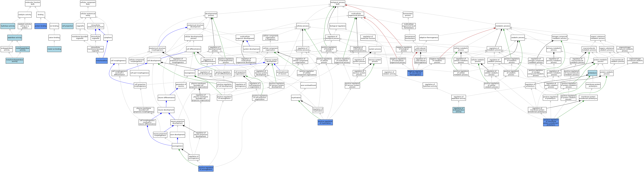This screenshot has height=172, width=644.
Task: Click the 'cation binding' node
Action: click(54, 37)
